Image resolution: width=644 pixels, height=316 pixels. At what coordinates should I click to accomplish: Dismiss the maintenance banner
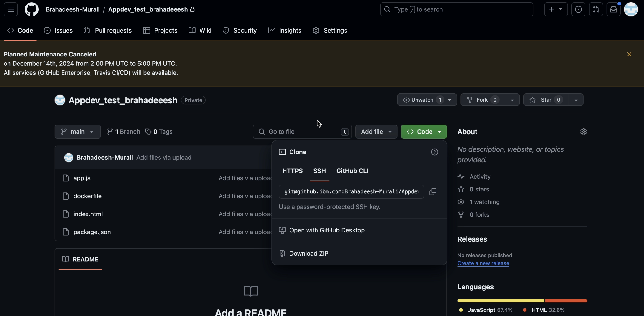[x=629, y=54]
